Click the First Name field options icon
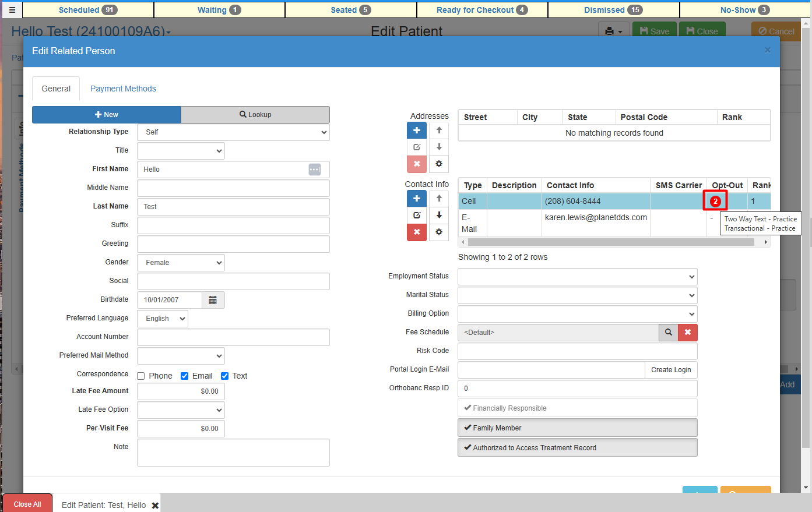Screen dimensions: 812x512 [315, 170]
